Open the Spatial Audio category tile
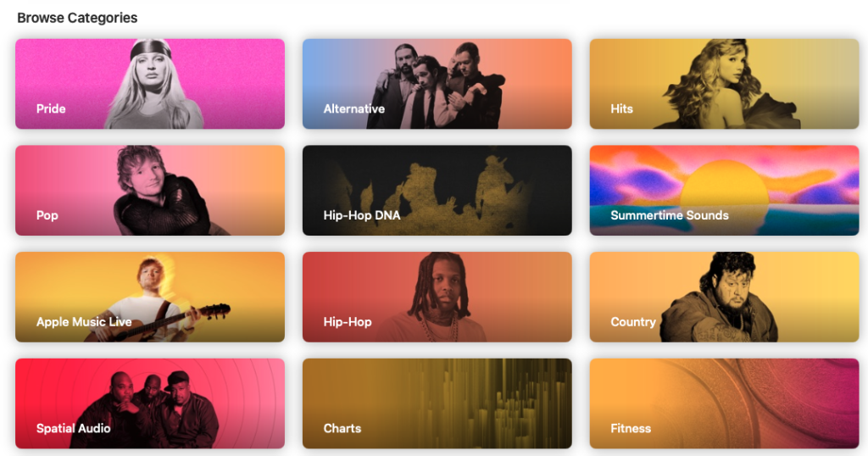Viewport: 868px width, 456px height. tap(150, 403)
